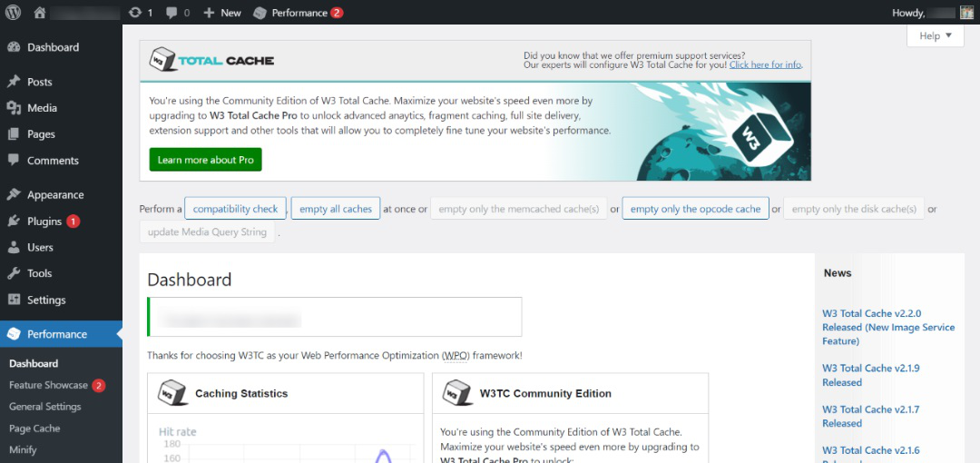Click the Caching Statistics W3 cube icon
Screen dimensions: 980x463
point(173,394)
